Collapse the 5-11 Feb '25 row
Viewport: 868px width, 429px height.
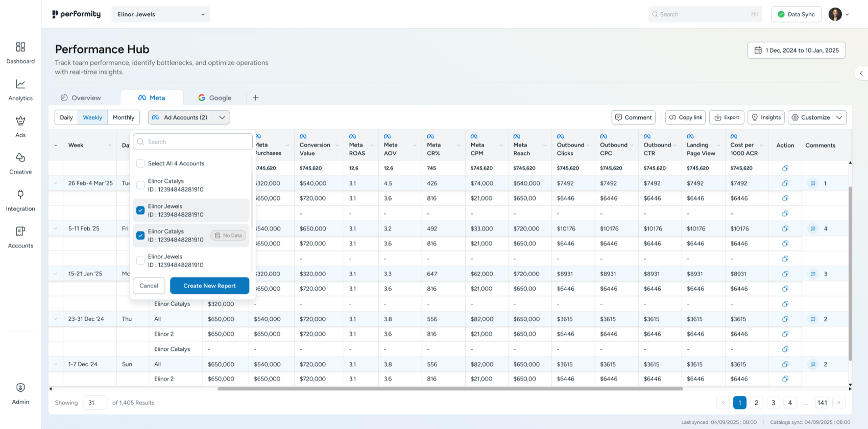point(56,228)
